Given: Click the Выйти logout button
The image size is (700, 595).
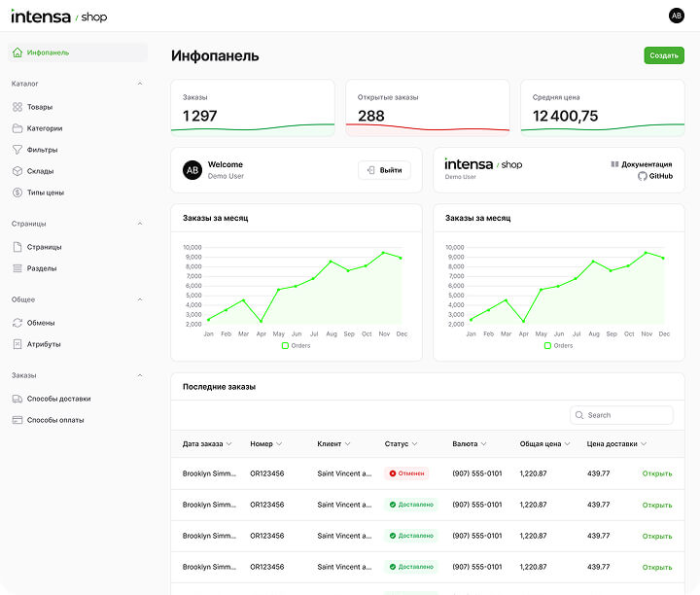Looking at the screenshot, I should tap(384, 170).
